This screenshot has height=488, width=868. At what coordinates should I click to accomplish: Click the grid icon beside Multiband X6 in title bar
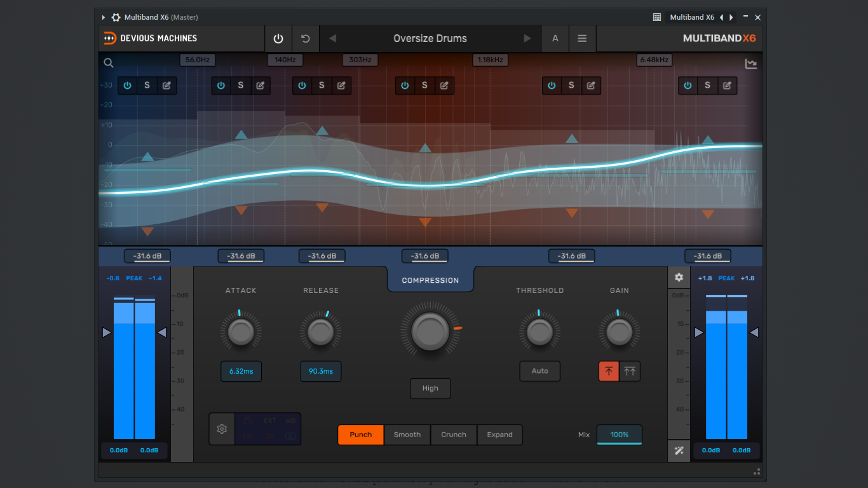click(x=657, y=17)
